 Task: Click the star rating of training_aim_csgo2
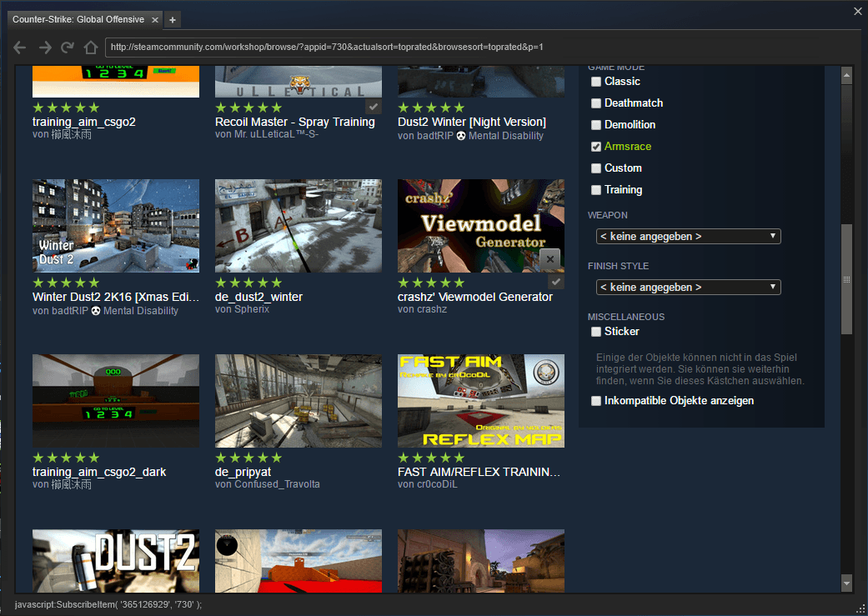click(x=66, y=108)
